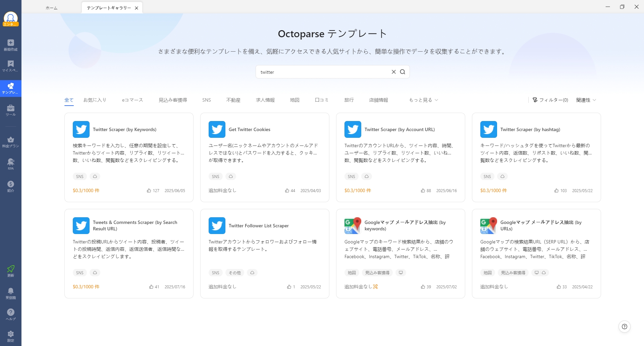Click the cloud tag on Twitter Scraper (by Account URL) card
Screen dimensions: 644x346
367,176
